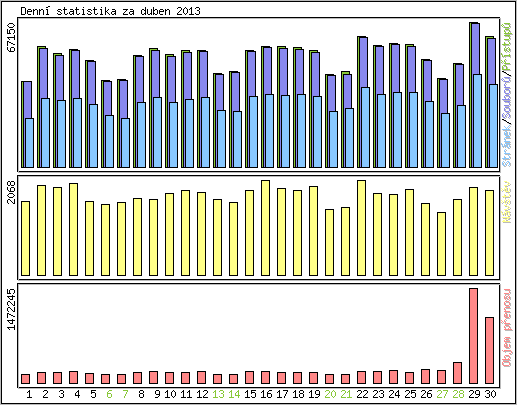Click the legend label 'Návštěv'
Viewport: 517px width, 405px height.
(507, 202)
